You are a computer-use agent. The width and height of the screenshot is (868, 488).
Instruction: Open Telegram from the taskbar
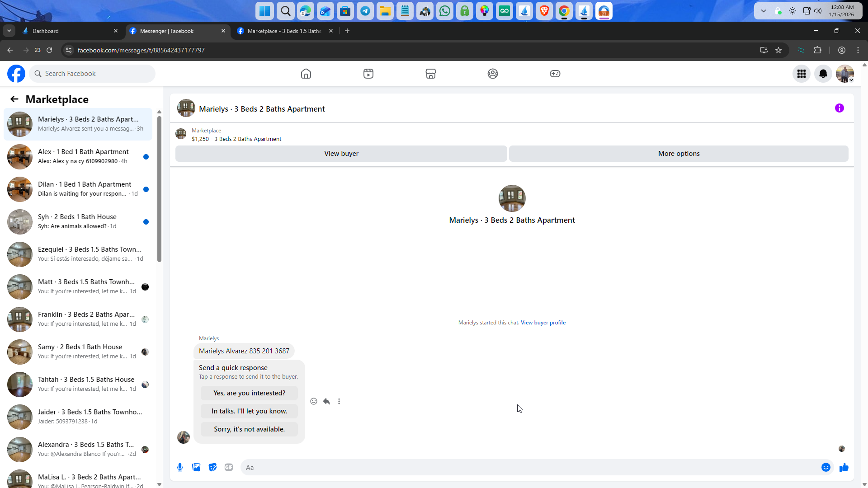tap(365, 11)
